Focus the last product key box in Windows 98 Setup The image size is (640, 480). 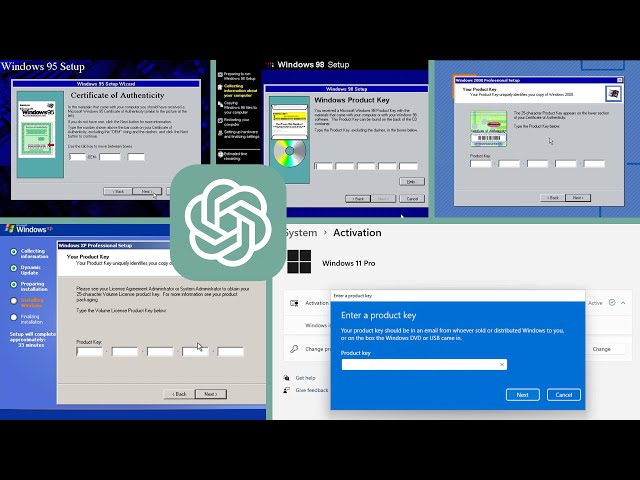click(409, 166)
